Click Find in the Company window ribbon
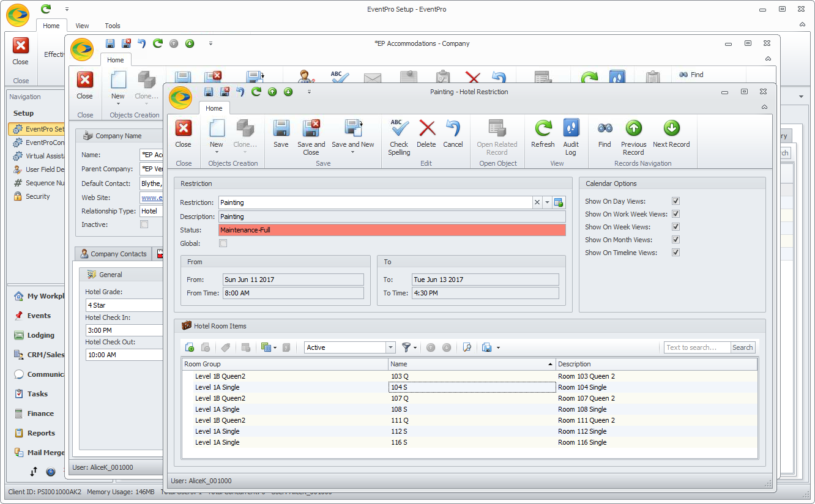Image resolution: width=815 pixels, height=504 pixels. click(691, 75)
